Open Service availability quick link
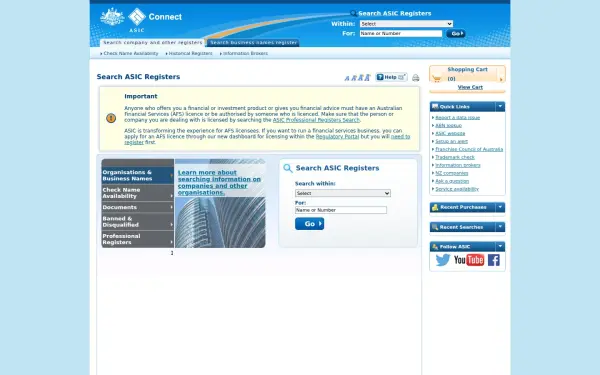 (x=457, y=189)
